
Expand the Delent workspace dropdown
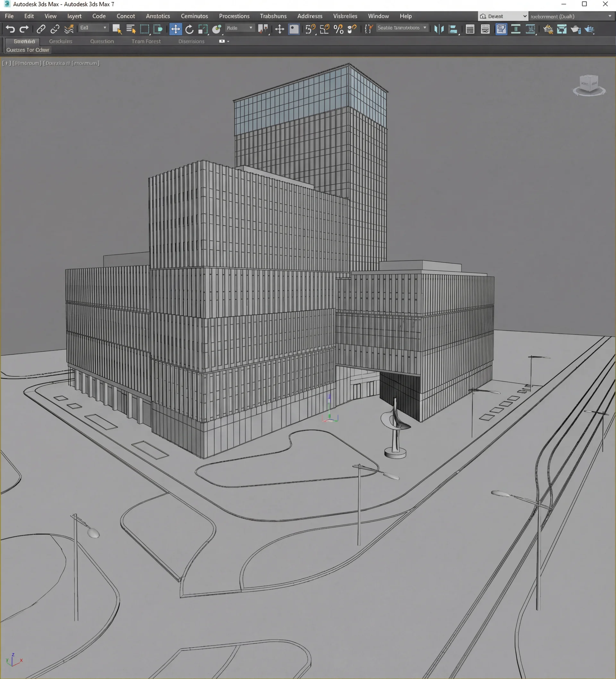point(503,16)
